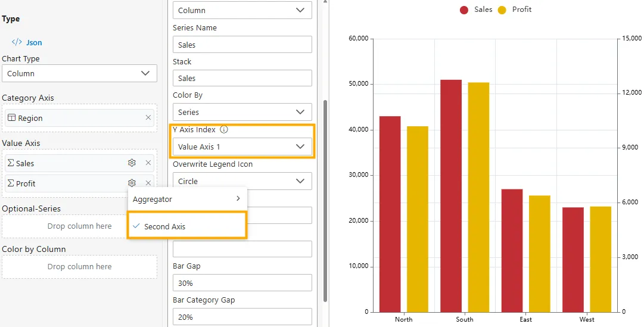Open the Chart Type dropdown
This screenshot has width=644, height=327.
pos(79,73)
